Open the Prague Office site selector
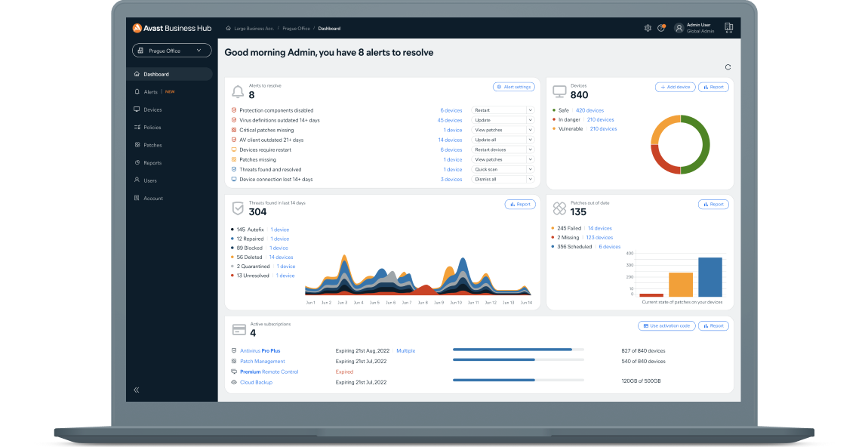 [x=171, y=50]
